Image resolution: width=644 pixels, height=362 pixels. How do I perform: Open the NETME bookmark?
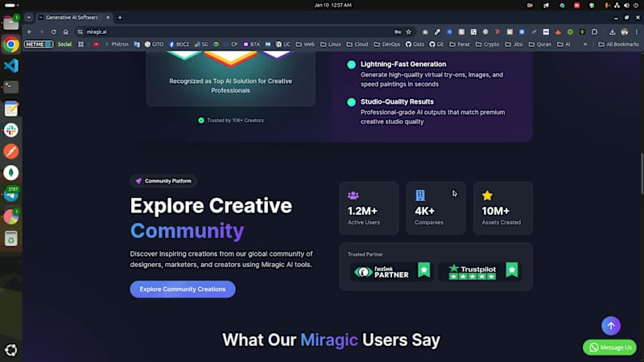click(39, 44)
